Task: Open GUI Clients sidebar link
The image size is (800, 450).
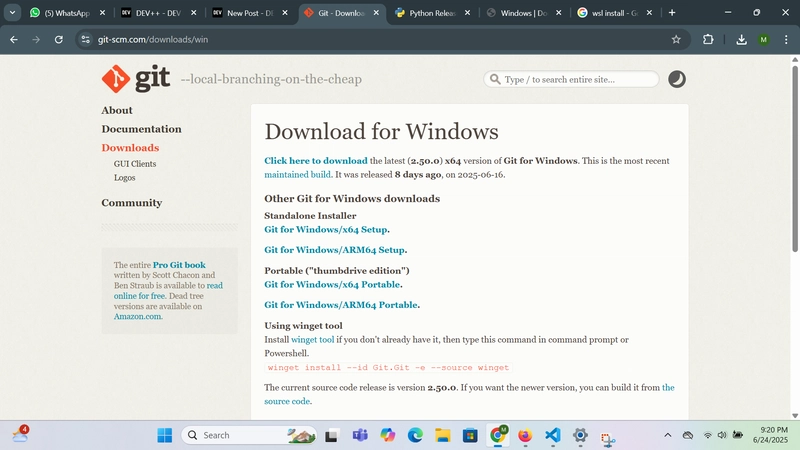Action: click(x=135, y=164)
